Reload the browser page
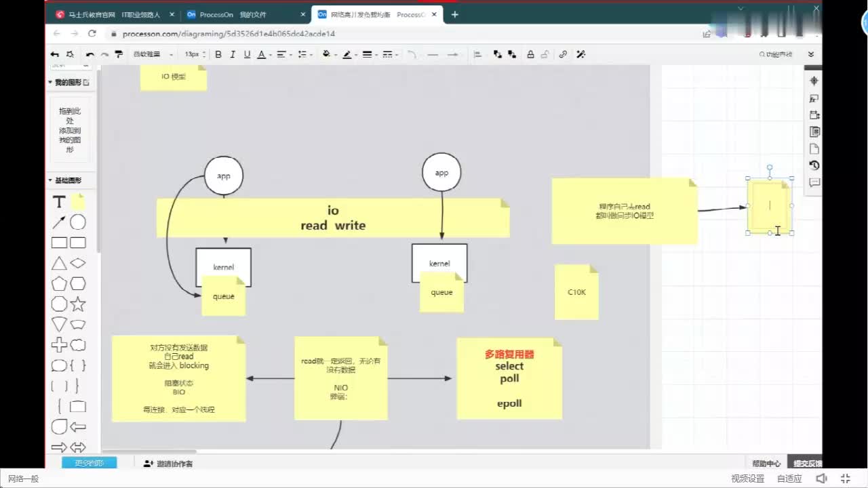The image size is (868, 488). coord(92,33)
